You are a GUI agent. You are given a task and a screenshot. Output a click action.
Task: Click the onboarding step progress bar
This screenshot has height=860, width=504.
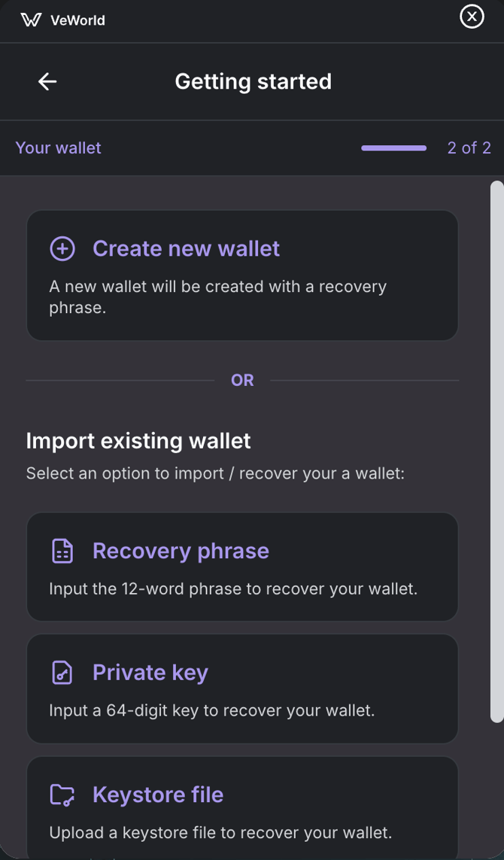coord(393,148)
